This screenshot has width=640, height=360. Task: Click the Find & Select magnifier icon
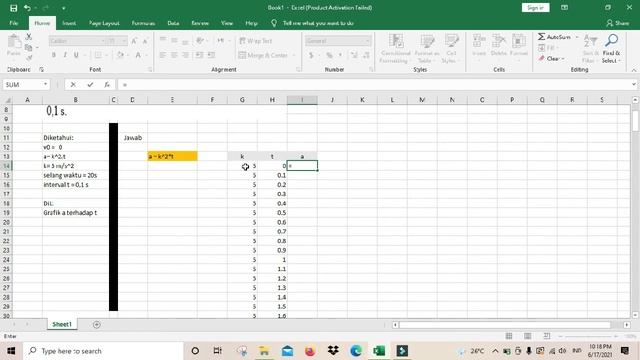pyautogui.click(x=611, y=41)
